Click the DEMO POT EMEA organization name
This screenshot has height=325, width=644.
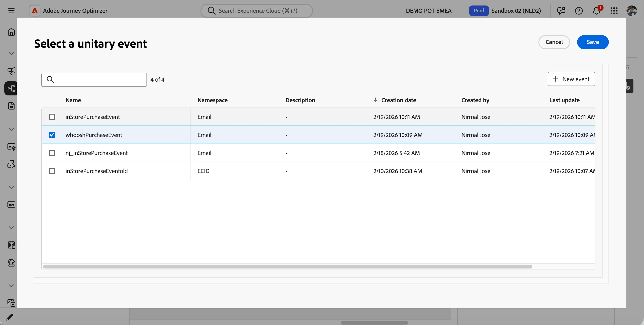point(428,11)
